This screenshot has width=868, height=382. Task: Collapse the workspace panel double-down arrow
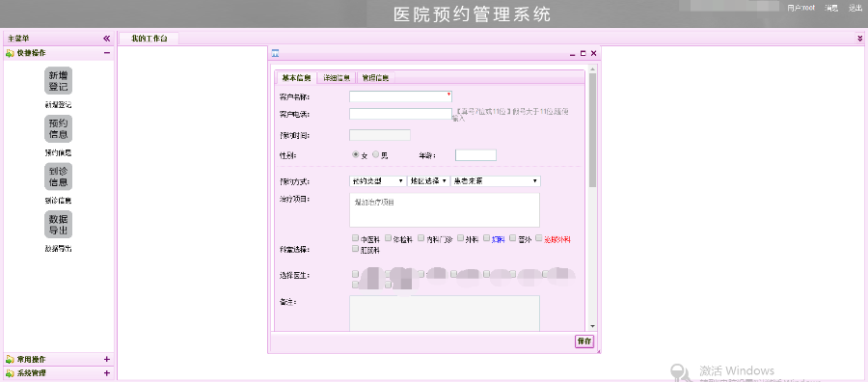(859, 39)
